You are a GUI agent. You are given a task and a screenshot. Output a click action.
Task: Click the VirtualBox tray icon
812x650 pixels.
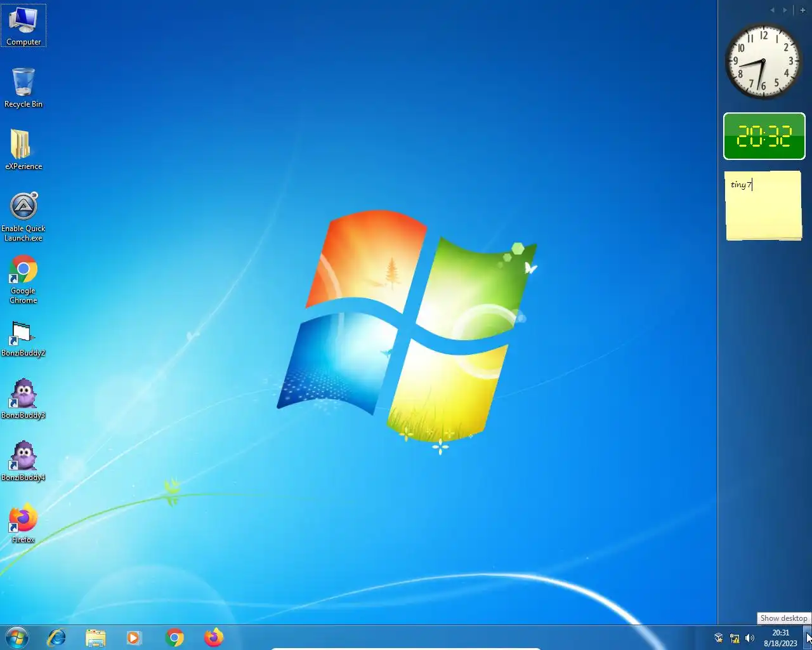tap(719, 638)
